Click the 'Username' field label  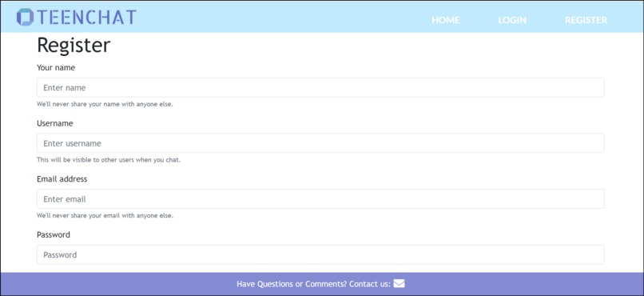(55, 123)
